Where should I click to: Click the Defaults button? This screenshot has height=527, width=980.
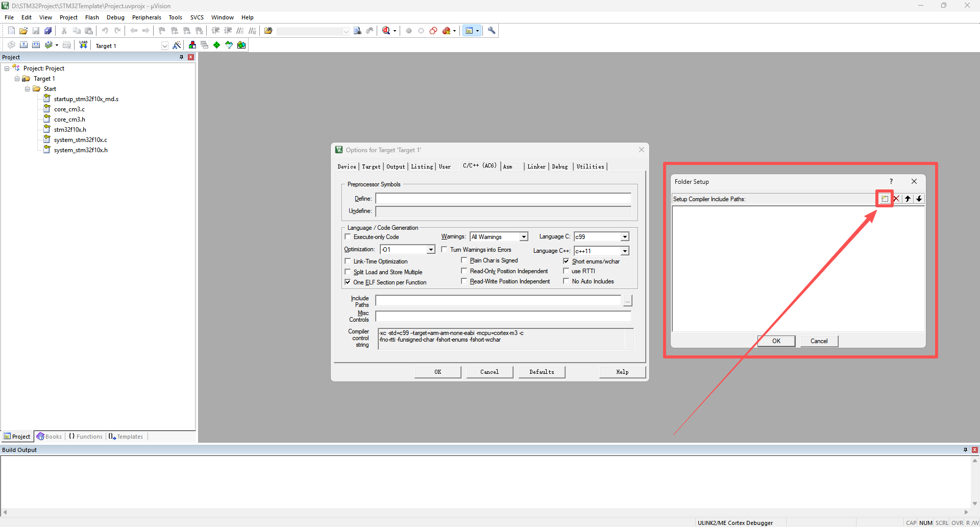[x=542, y=372]
